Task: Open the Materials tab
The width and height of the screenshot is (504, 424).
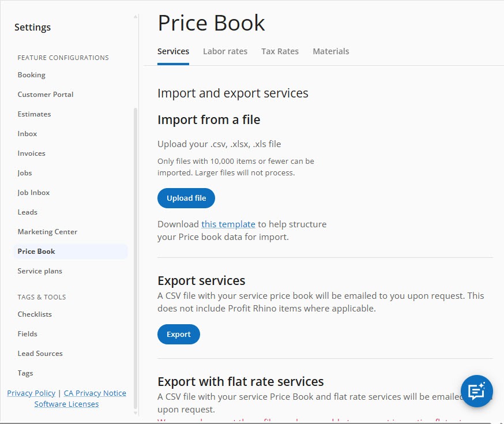Action: tap(331, 51)
